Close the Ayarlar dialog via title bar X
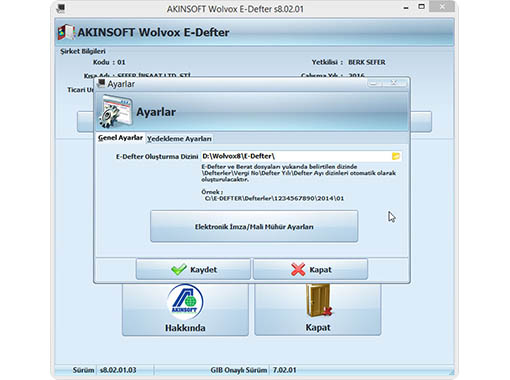This screenshot has width=510, height=380. click(x=395, y=83)
